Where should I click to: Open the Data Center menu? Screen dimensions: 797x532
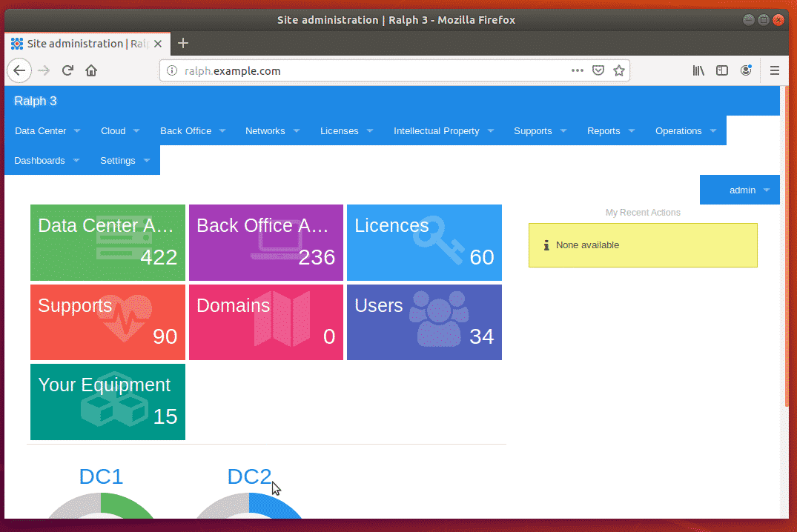(x=47, y=130)
